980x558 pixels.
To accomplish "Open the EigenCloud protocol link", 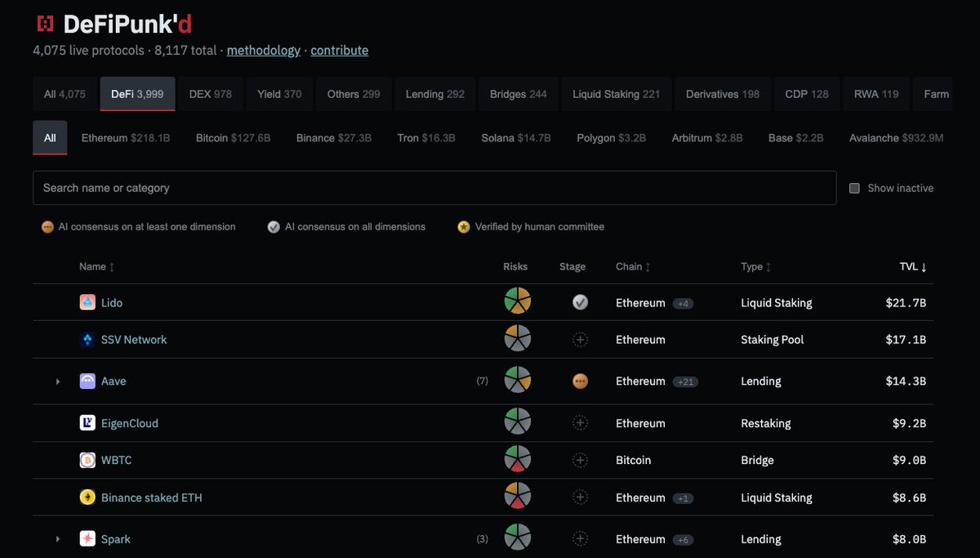I will [130, 423].
